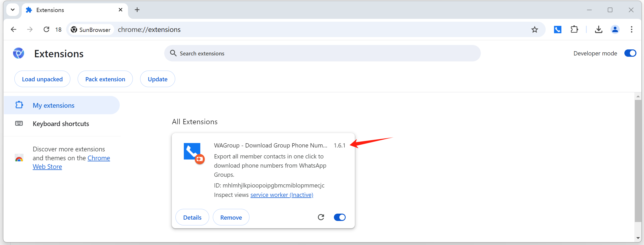644x245 pixels.
Task: Open the Downloads icon in toolbar
Action: 599,30
